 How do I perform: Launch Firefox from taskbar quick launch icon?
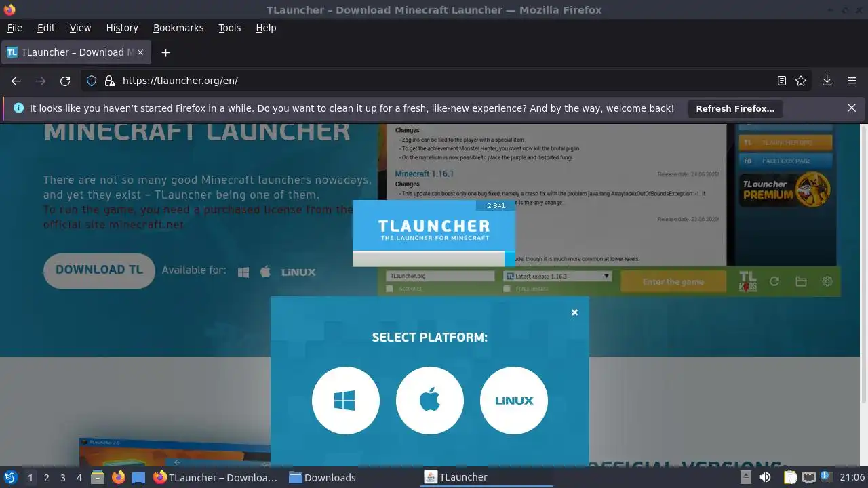[x=118, y=477]
